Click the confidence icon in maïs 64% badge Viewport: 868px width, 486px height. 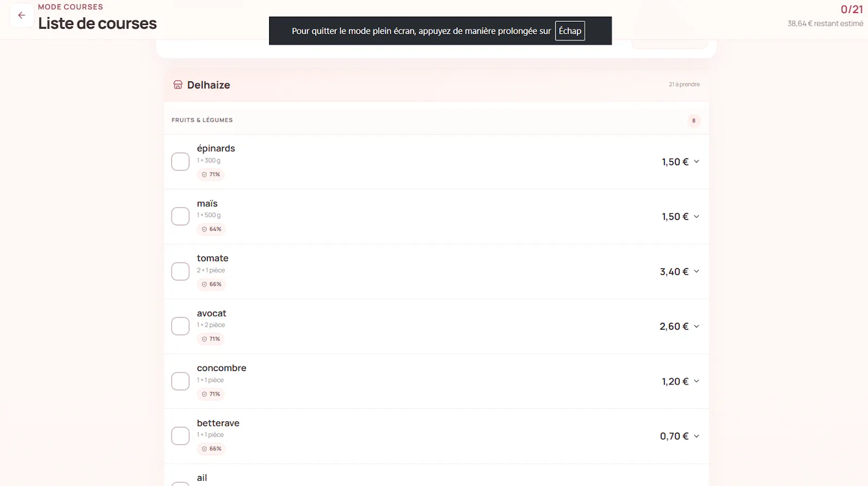pos(205,229)
